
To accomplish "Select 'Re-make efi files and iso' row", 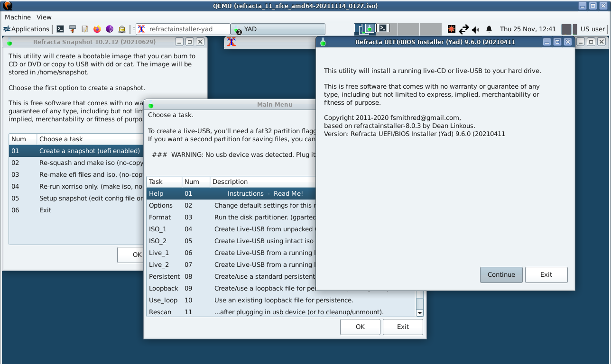I will (x=76, y=174).
